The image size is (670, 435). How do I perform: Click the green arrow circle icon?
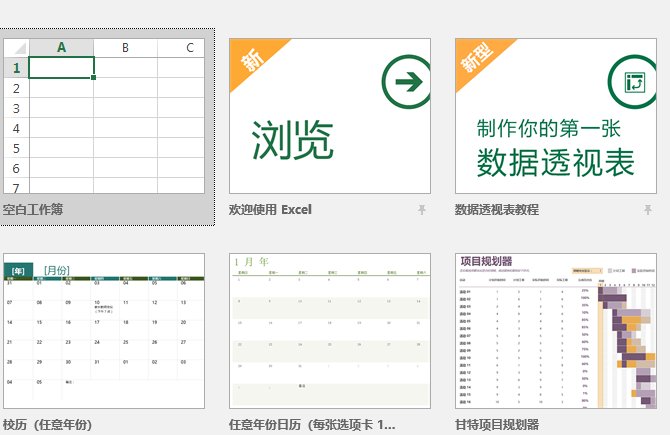tap(406, 82)
